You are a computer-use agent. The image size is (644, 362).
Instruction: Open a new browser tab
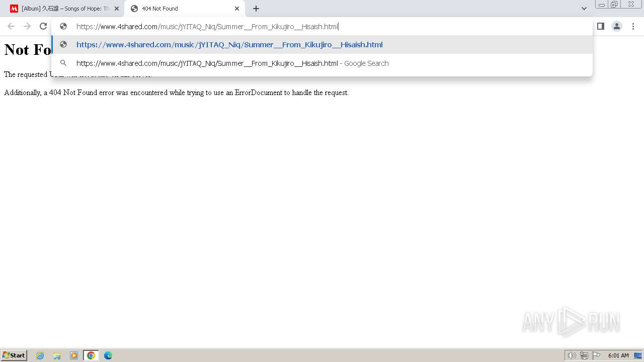pos(256,9)
